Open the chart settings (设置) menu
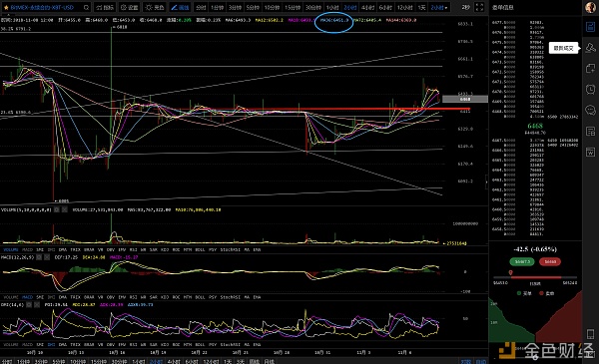Image resolution: width=599 pixels, height=364 pixels. pyautogui.click(x=130, y=7)
